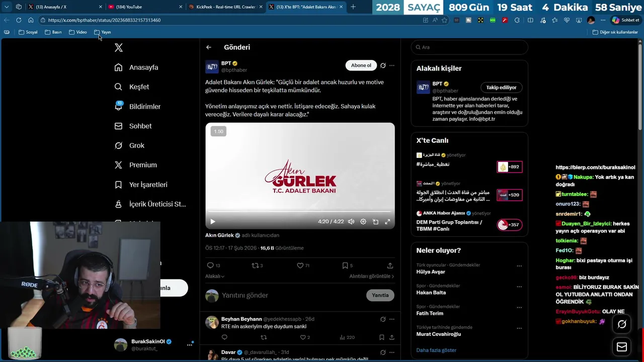Image resolution: width=644 pixels, height=362 pixels.
Task: Open Yer İşaretleri bookmarks
Action: [x=141, y=185]
